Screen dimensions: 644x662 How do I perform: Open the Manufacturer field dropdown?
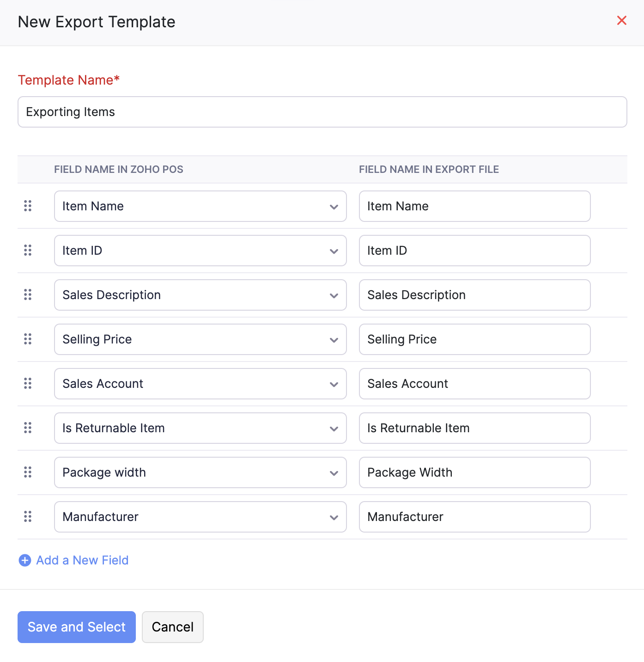(x=200, y=517)
